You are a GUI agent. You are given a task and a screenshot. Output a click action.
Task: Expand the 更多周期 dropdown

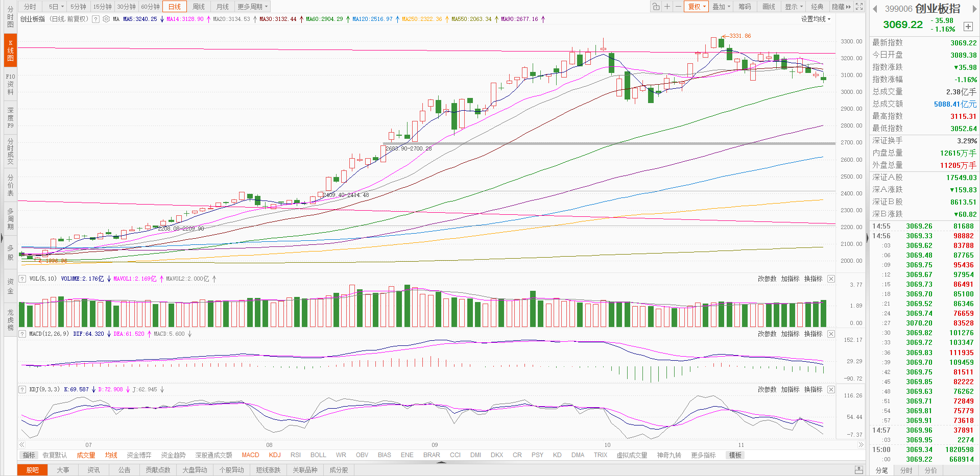tap(252, 7)
